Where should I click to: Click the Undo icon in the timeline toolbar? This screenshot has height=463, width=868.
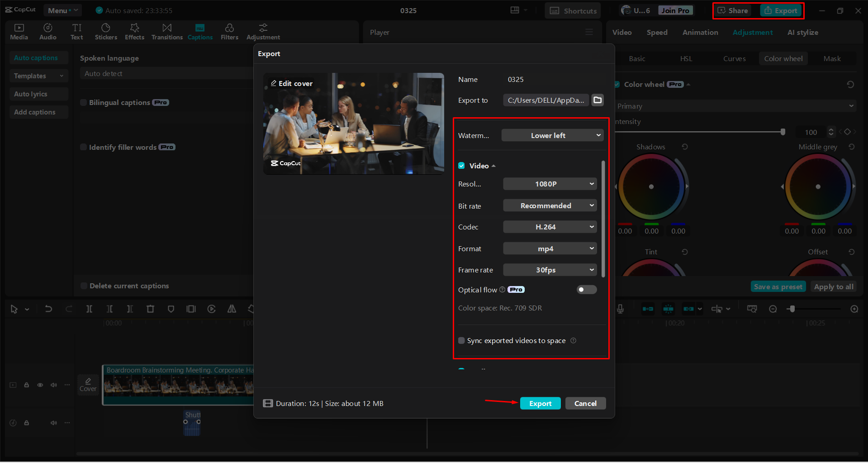48,309
